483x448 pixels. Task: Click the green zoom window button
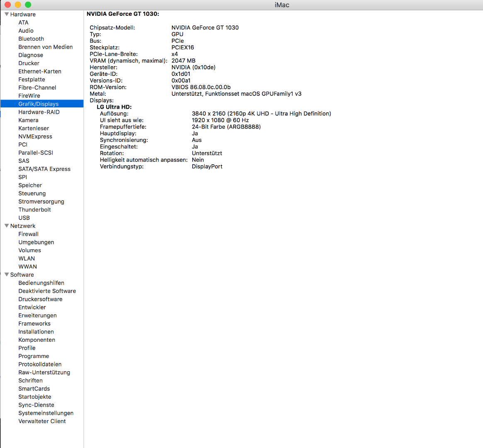pos(28,5)
